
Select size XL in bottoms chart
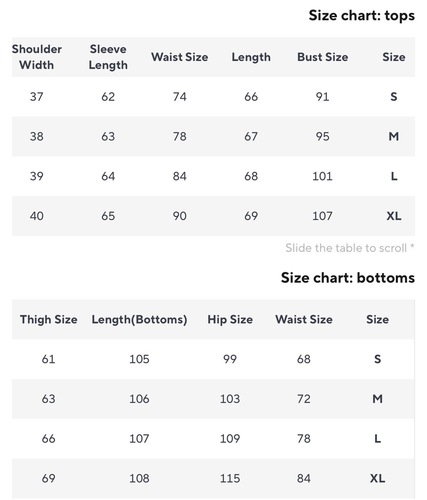[x=377, y=478]
